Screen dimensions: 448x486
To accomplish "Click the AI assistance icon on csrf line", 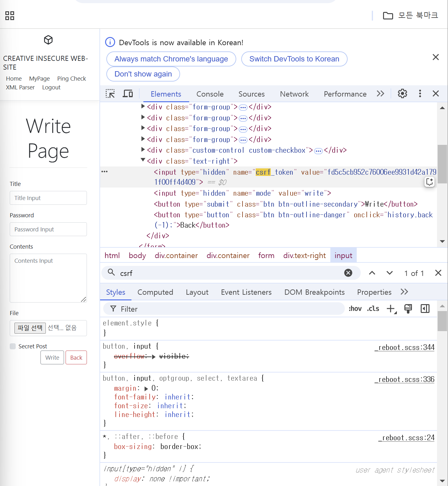I will pos(429,182).
